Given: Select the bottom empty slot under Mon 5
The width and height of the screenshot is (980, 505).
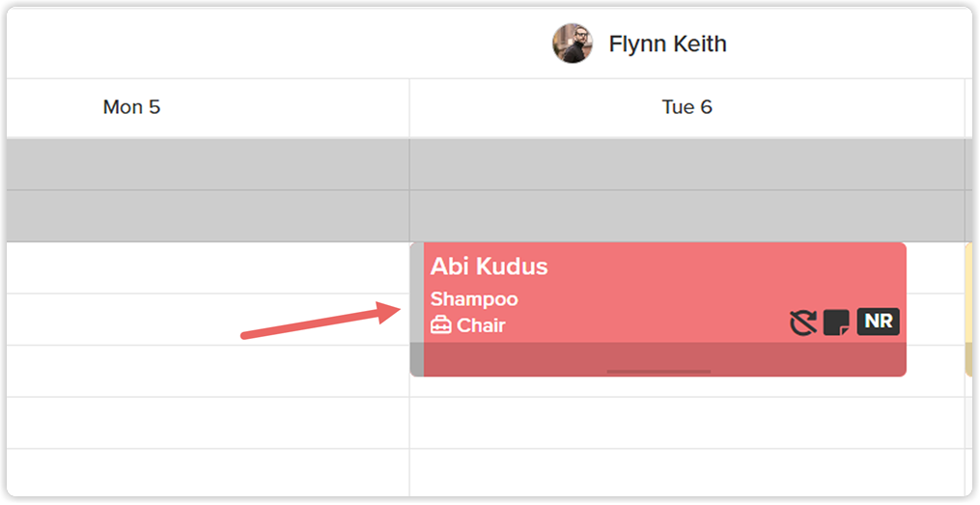Looking at the screenshot, I should (209, 472).
